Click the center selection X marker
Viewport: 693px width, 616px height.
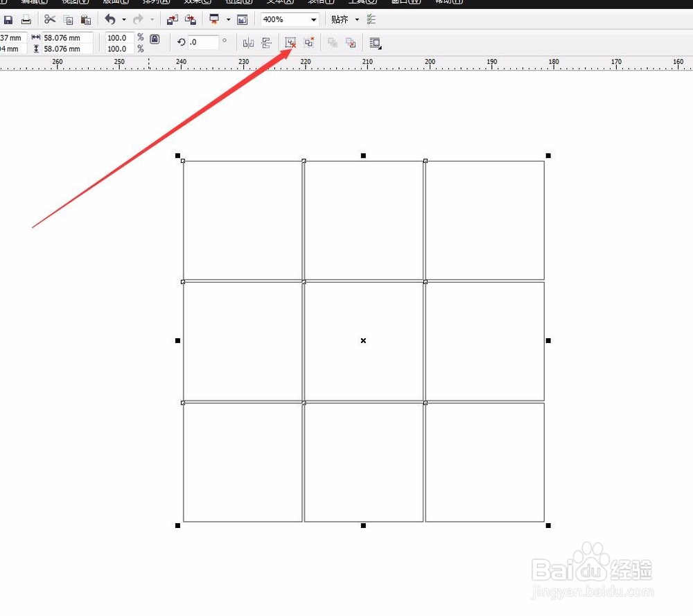point(363,340)
